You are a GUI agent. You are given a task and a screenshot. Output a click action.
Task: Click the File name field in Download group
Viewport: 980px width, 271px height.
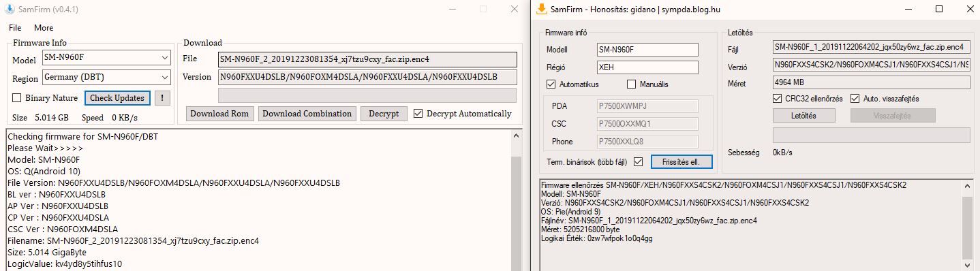click(367, 59)
